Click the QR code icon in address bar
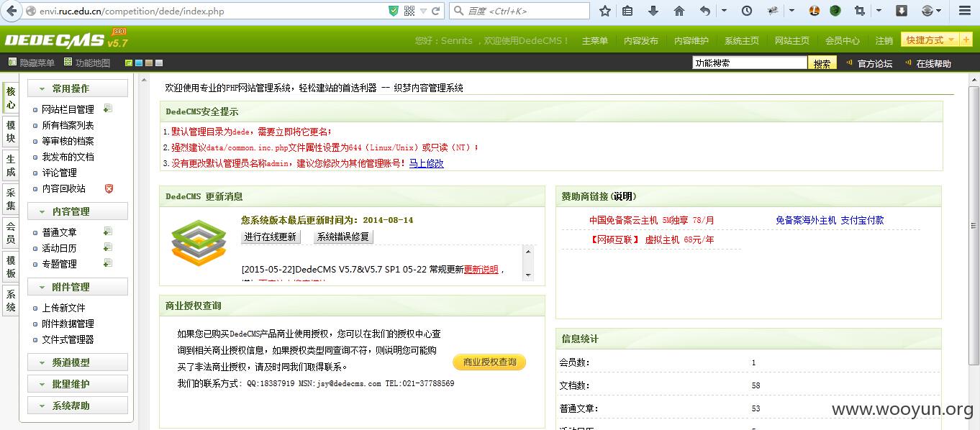The height and width of the screenshot is (430, 980). click(409, 11)
